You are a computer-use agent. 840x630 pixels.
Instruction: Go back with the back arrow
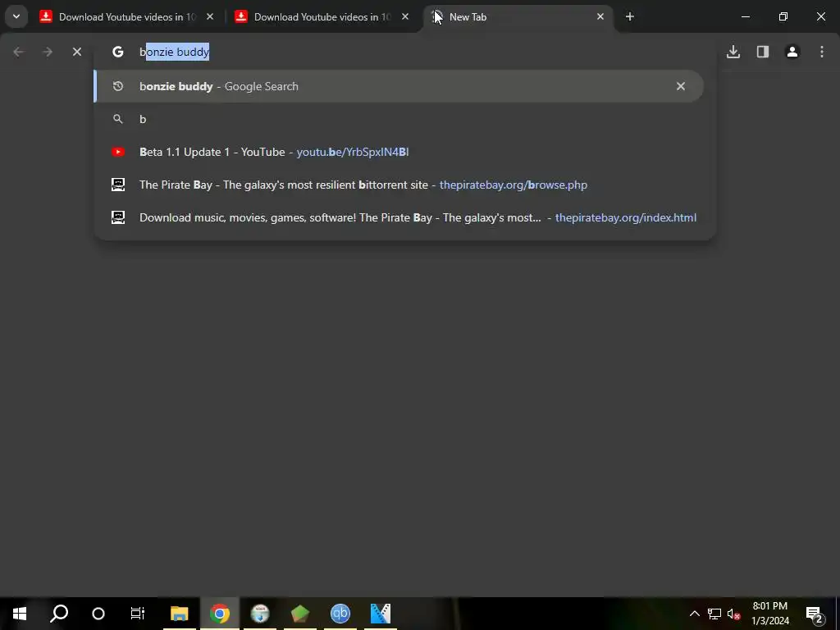[x=19, y=52]
